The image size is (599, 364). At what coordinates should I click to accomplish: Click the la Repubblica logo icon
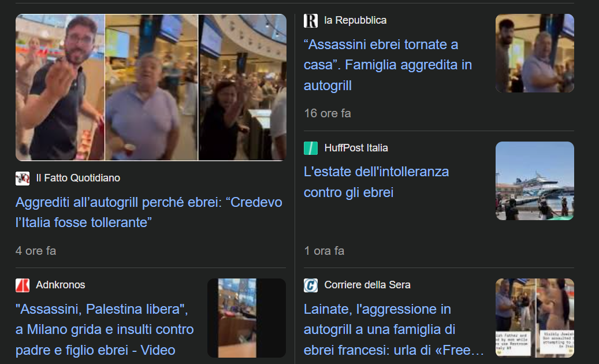coord(311,21)
